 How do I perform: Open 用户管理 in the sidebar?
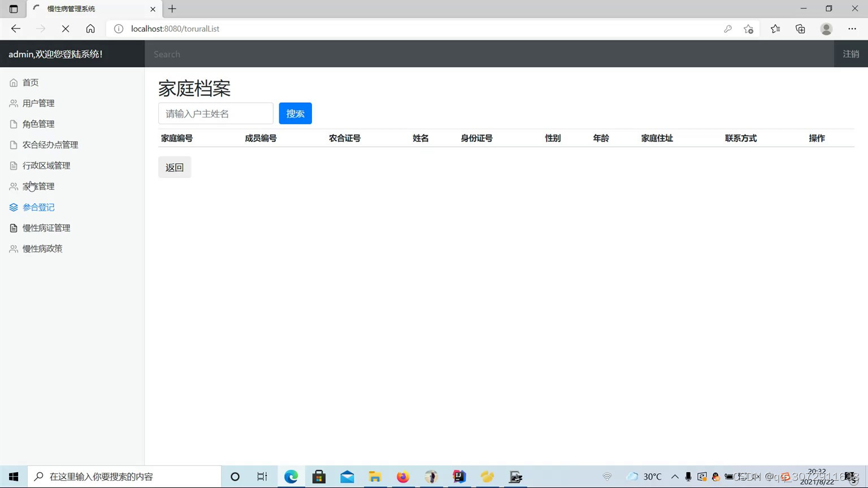(x=38, y=103)
